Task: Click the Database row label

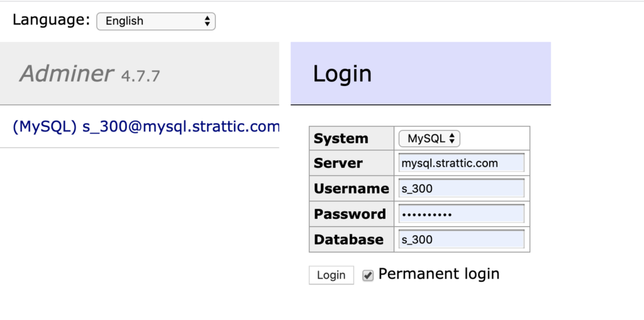Action: pos(348,240)
